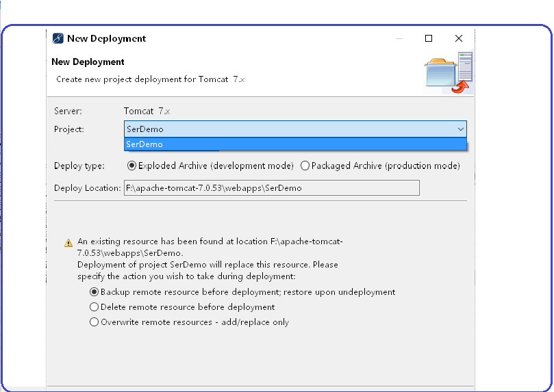The width and height of the screenshot is (554, 392).
Task: Click the 'Create new project deployment' description
Action: pyautogui.click(x=150, y=79)
